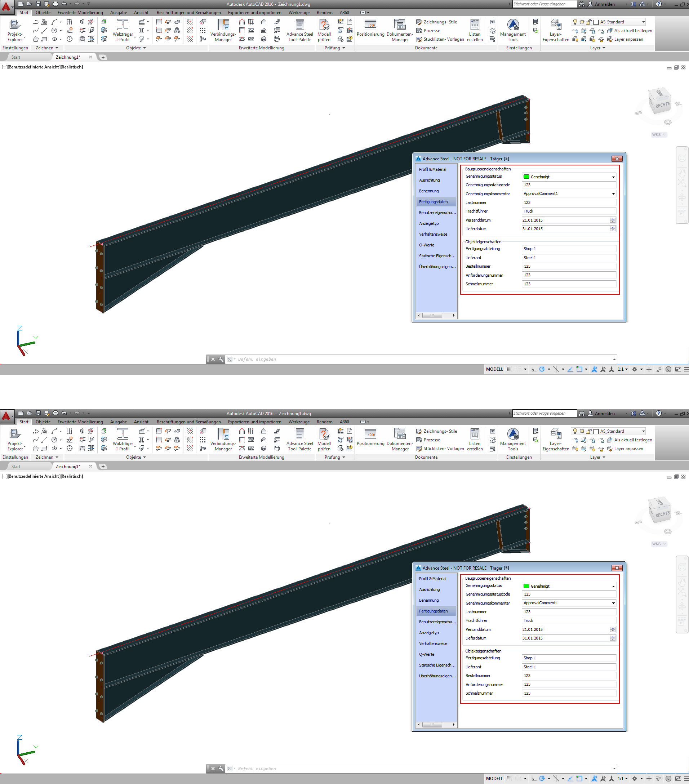Click Prozesse in the lower ribbon

pos(428,440)
